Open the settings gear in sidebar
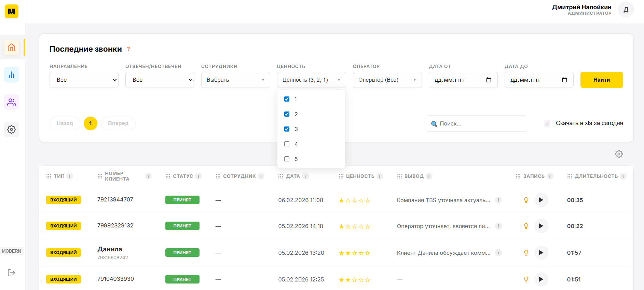The width and height of the screenshot is (644, 290). click(11, 130)
